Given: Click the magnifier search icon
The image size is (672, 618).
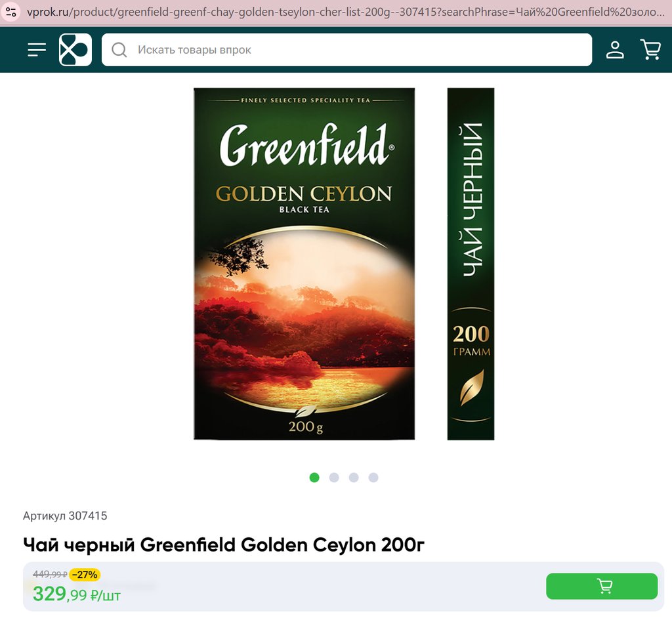Looking at the screenshot, I should tap(119, 50).
